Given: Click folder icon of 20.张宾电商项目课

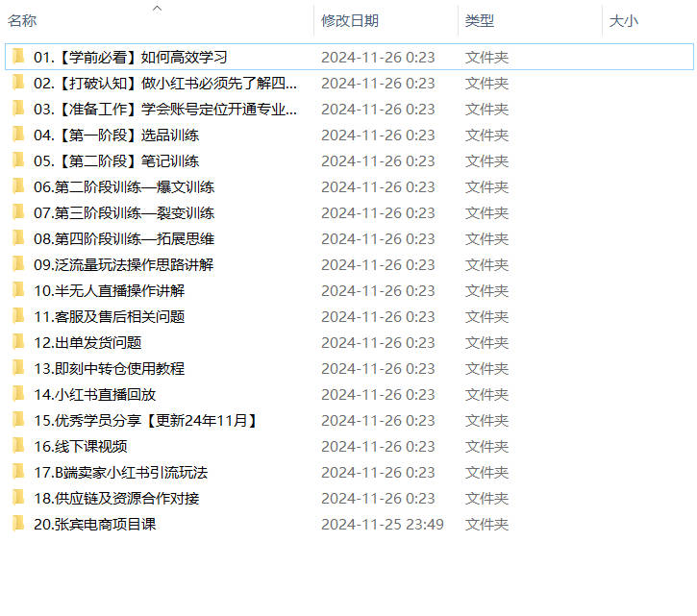Looking at the screenshot, I should tap(18, 524).
